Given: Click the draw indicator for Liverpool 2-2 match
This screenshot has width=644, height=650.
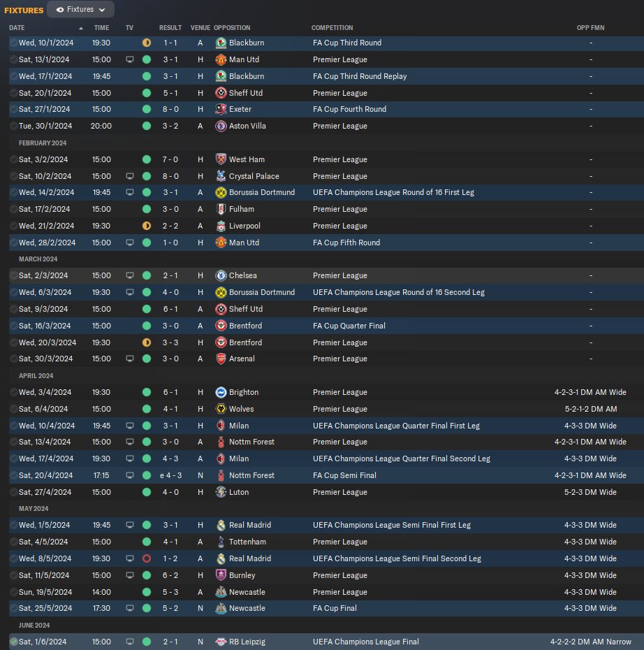Looking at the screenshot, I should click(x=147, y=226).
